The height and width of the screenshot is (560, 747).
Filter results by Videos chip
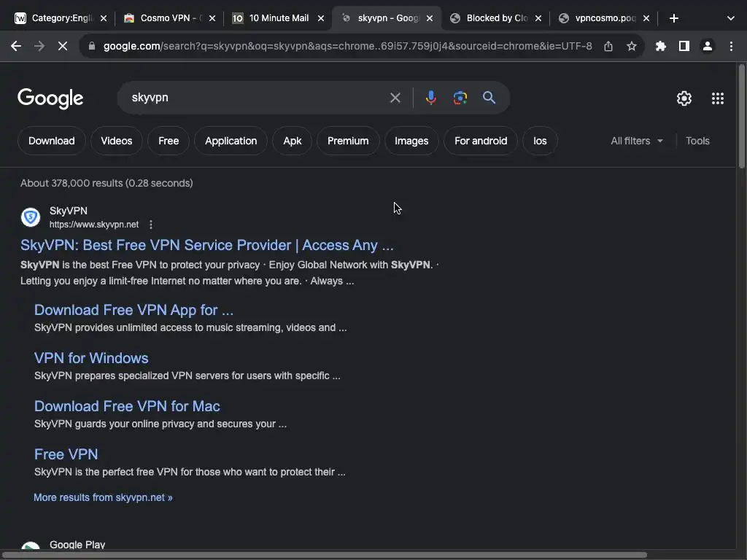(116, 141)
